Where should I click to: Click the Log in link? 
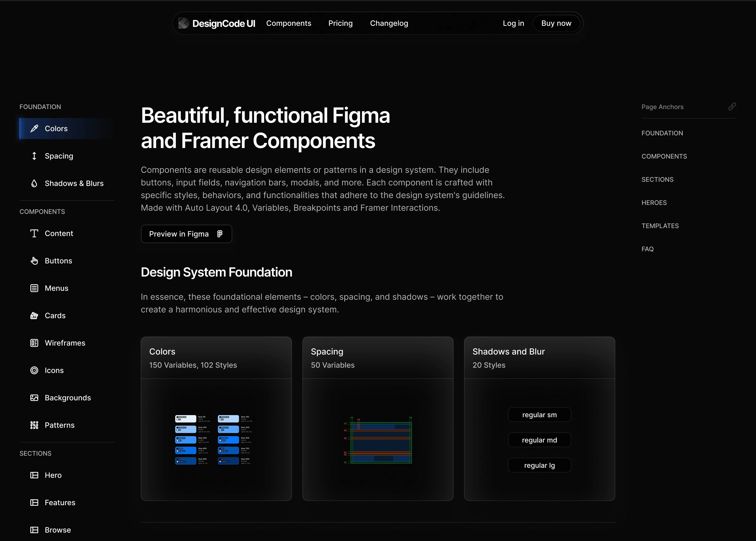point(513,23)
